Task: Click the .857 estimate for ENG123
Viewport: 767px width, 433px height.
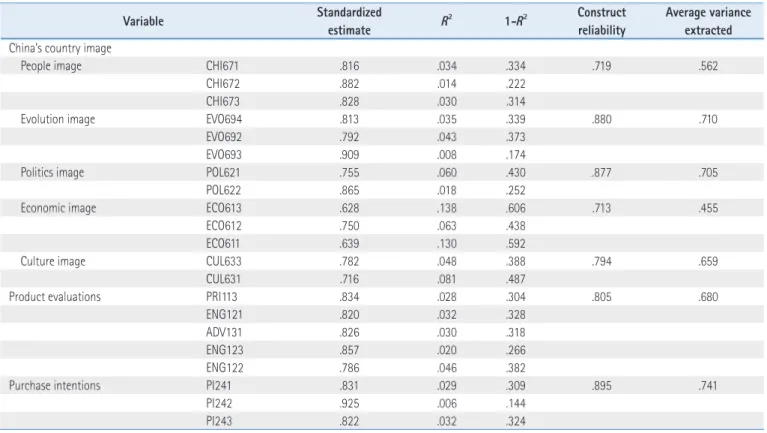Action: pyautogui.click(x=349, y=350)
